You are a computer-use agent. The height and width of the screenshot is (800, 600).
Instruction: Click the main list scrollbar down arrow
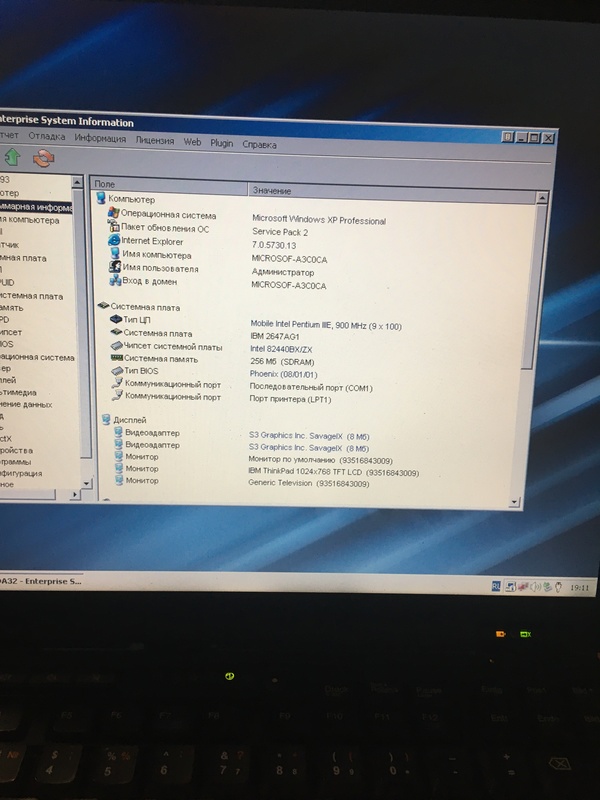(514, 502)
